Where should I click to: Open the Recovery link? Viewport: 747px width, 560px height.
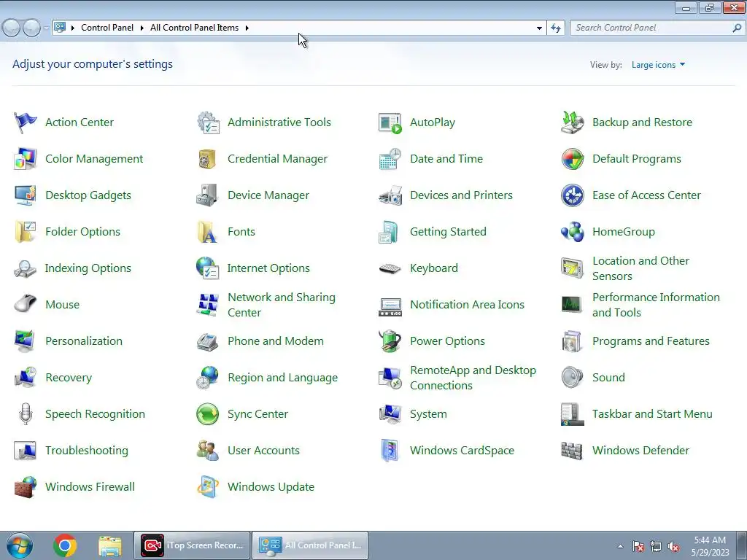69,378
